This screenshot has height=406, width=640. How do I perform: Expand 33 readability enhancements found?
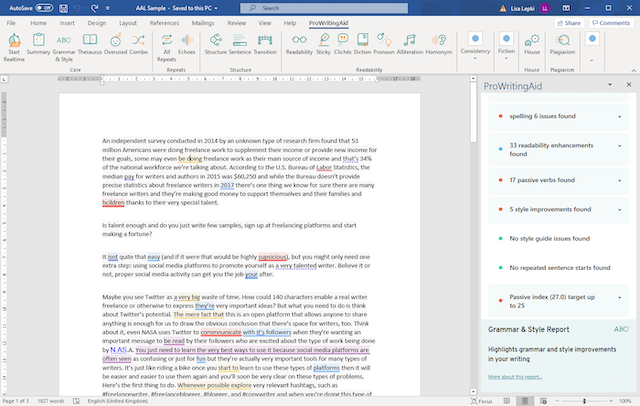click(620, 146)
